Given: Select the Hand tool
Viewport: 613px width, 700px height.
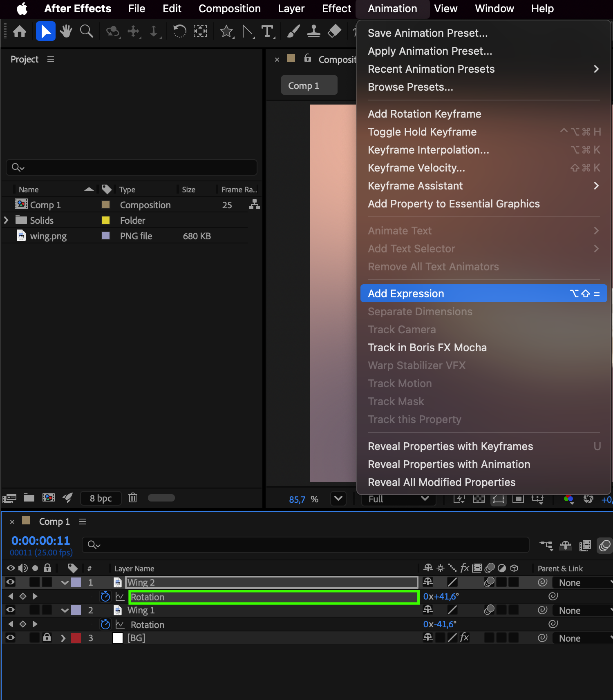Looking at the screenshot, I should (66, 31).
